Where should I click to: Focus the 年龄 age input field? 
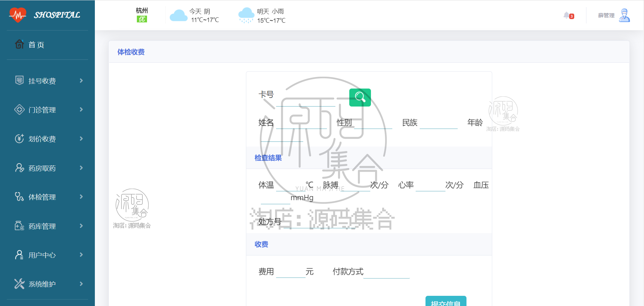pyautogui.click(x=282, y=136)
